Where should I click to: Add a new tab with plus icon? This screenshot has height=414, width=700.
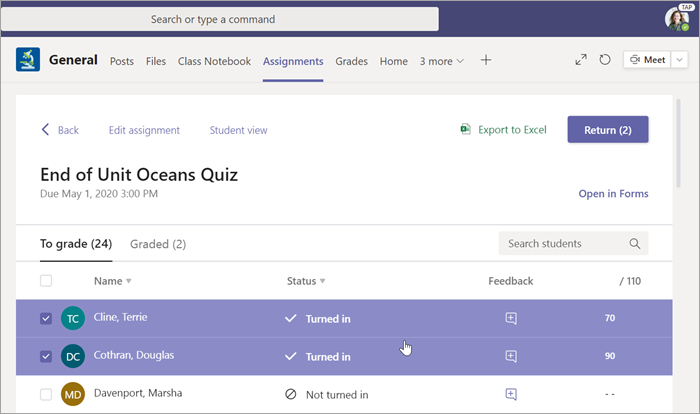486,60
